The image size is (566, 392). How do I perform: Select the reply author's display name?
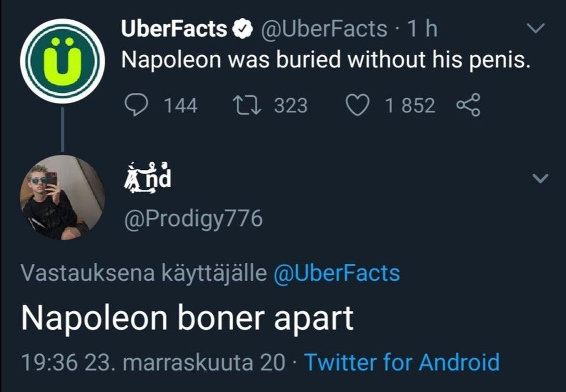click(147, 178)
